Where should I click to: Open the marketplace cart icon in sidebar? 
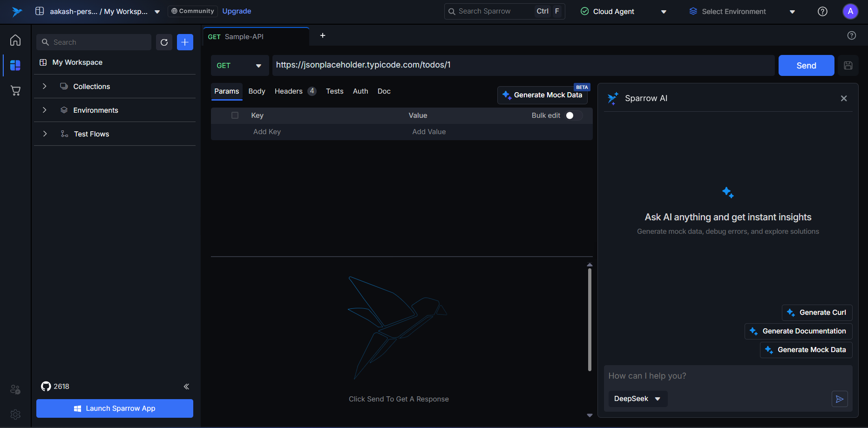coord(15,90)
